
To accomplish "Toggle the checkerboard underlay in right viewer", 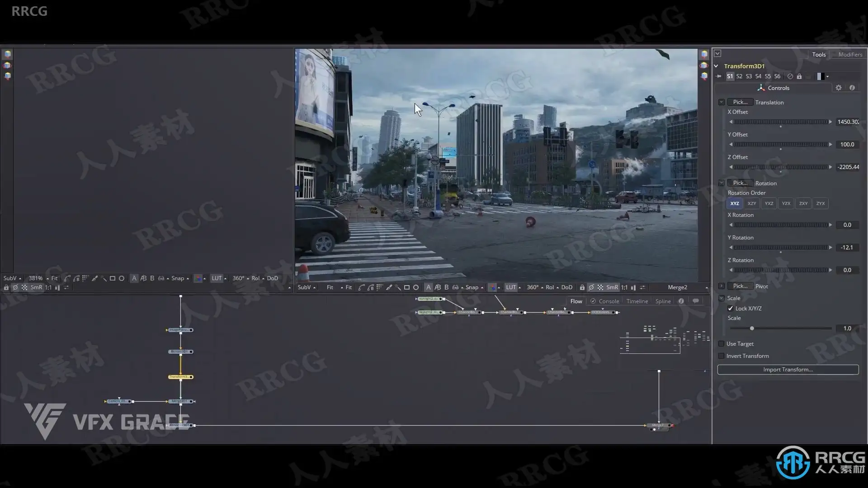I will tap(600, 287).
